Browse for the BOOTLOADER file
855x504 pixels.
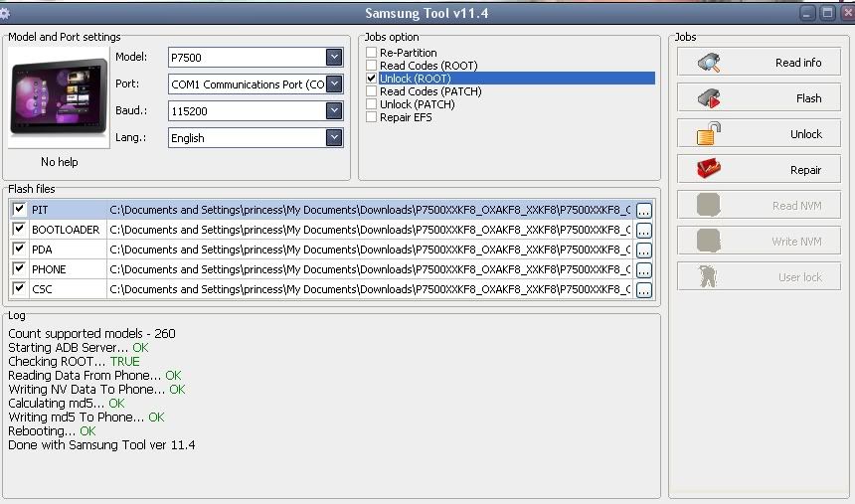644,231
